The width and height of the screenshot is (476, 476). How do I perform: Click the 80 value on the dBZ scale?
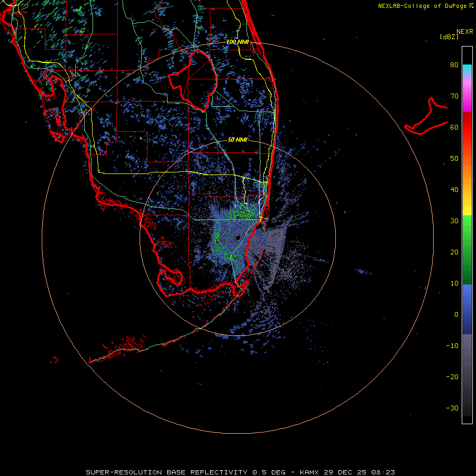454,65
